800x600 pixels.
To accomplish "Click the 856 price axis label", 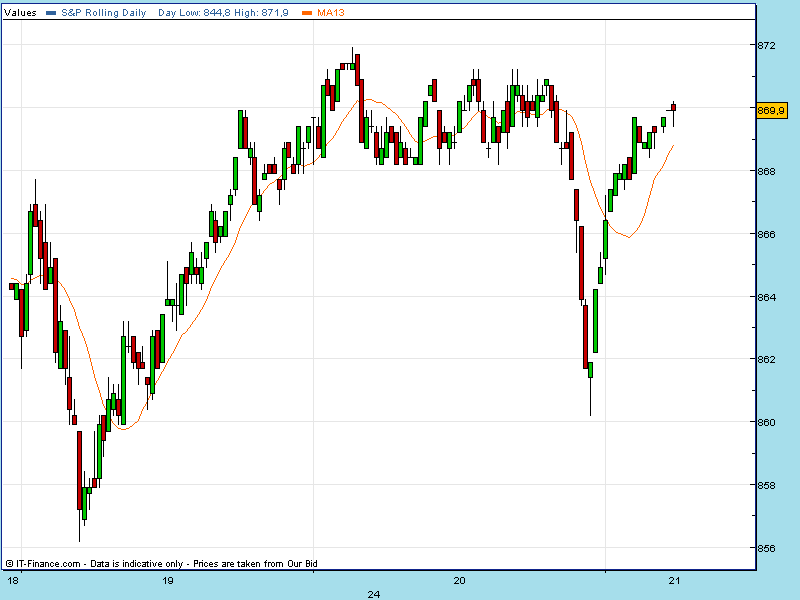I will tap(766, 548).
